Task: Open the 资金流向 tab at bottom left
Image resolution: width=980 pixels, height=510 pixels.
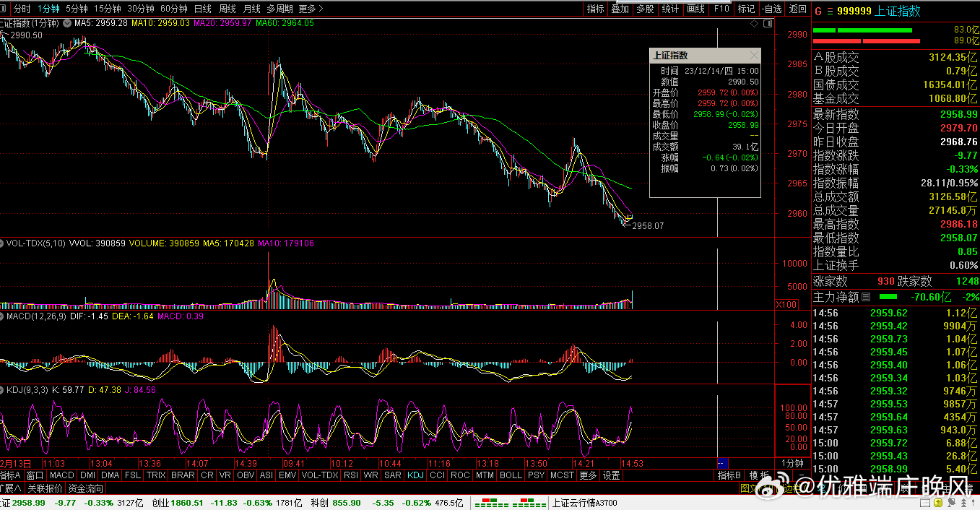Action: 86,488
